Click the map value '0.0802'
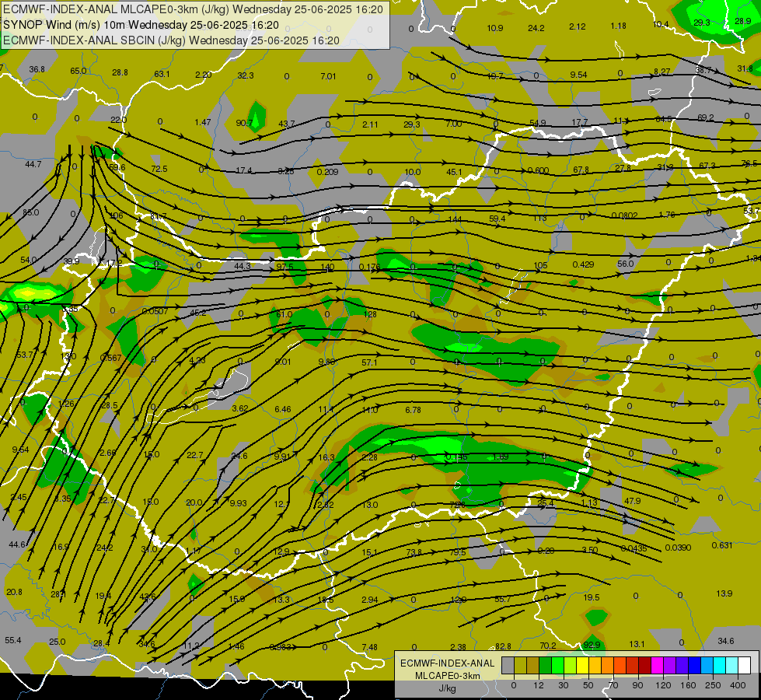Screen dimensions: 761x700 (x=625, y=215)
